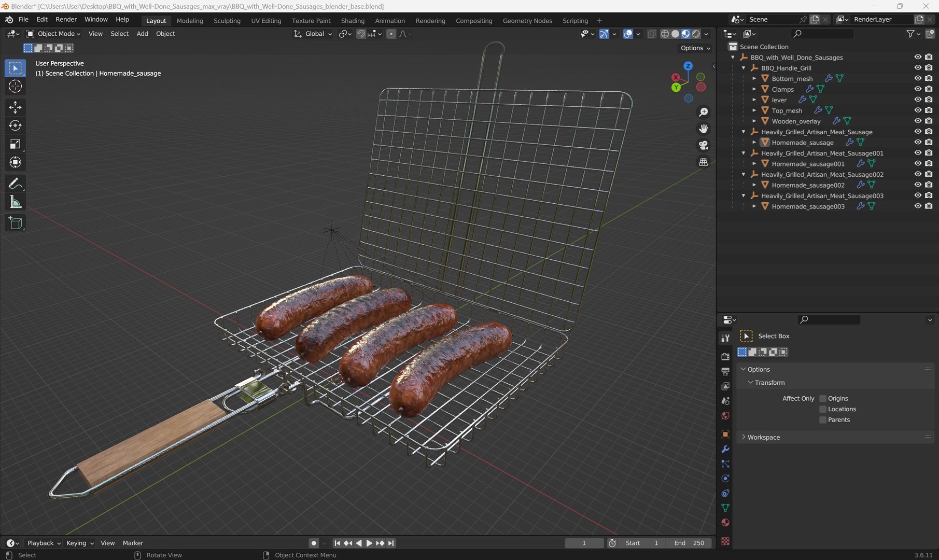
Task: Open the Keying dropdown
Action: click(80, 543)
